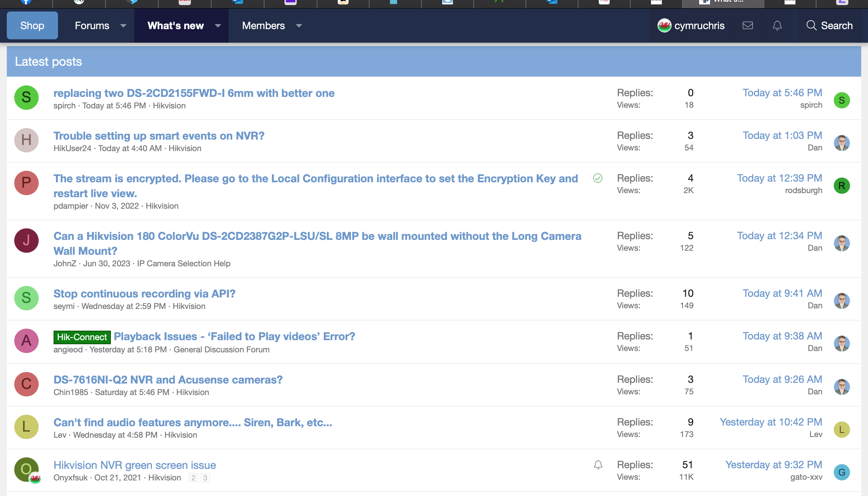The image size is (868, 496).
Task: Click Onyxfsuk's olive O avatar
Action: pos(26,470)
